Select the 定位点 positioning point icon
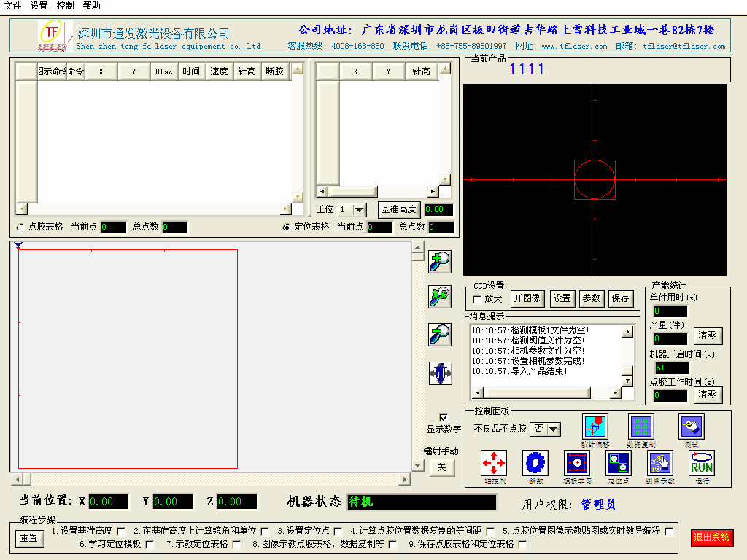 [x=619, y=463]
